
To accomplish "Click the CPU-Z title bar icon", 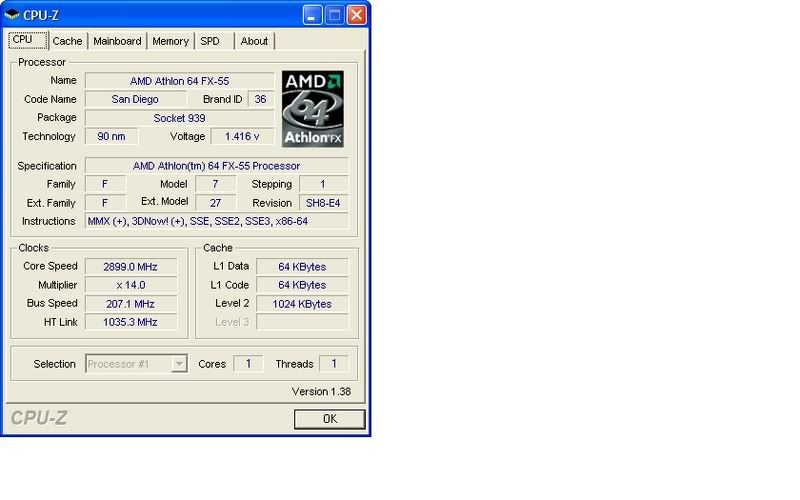I will pos(11,15).
